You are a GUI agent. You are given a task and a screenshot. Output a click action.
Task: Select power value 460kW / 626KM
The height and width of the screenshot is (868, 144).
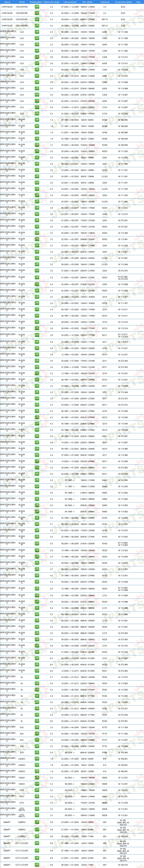(x=87, y=752)
